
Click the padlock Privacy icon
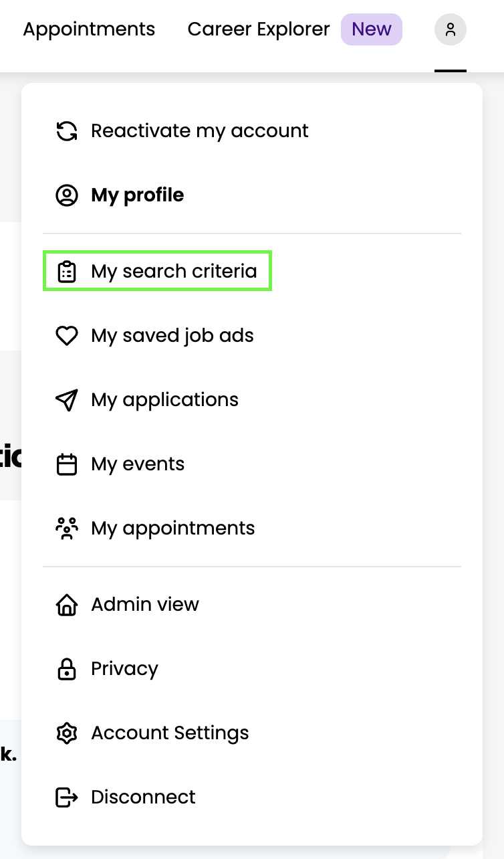pos(67,668)
